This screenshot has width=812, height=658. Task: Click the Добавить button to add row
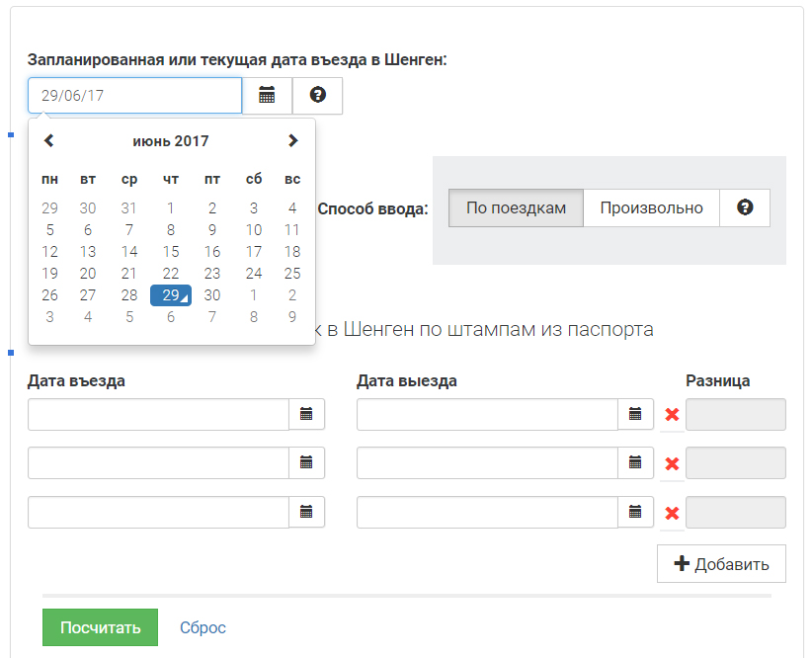tap(721, 564)
